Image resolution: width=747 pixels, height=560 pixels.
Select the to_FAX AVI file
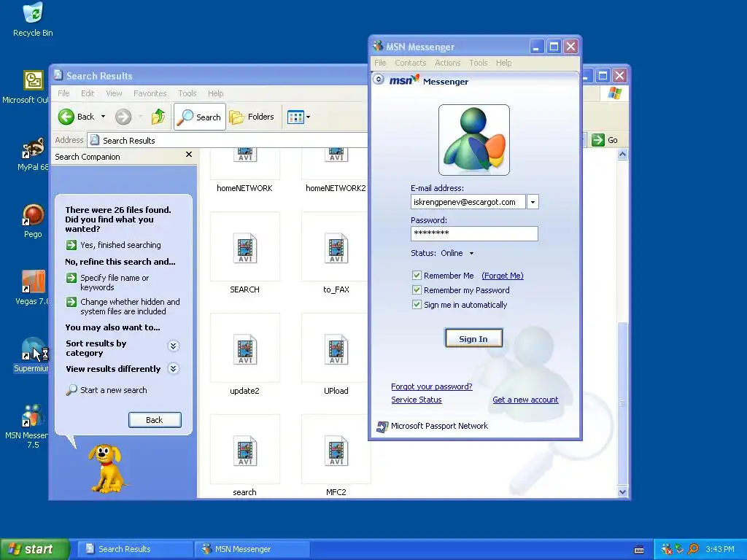pyautogui.click(x=336, y=253)
